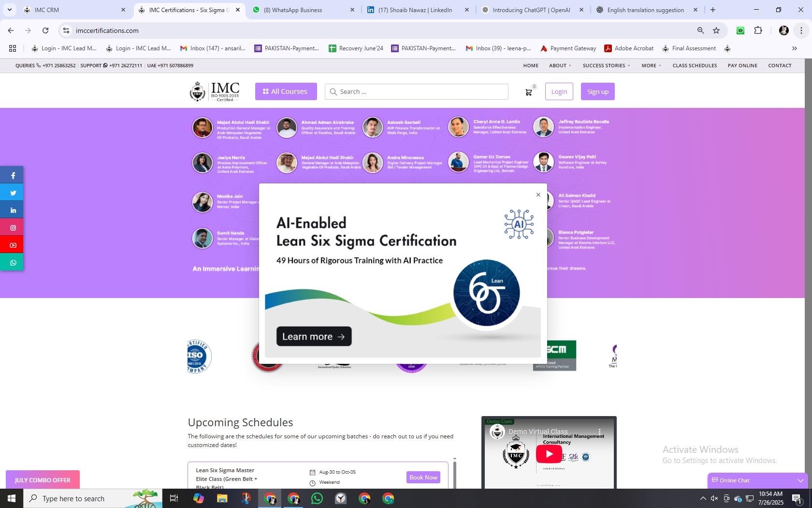Open Recovery June'24 bookmark
Screen dimensions: 812x508
click(356, 48)
